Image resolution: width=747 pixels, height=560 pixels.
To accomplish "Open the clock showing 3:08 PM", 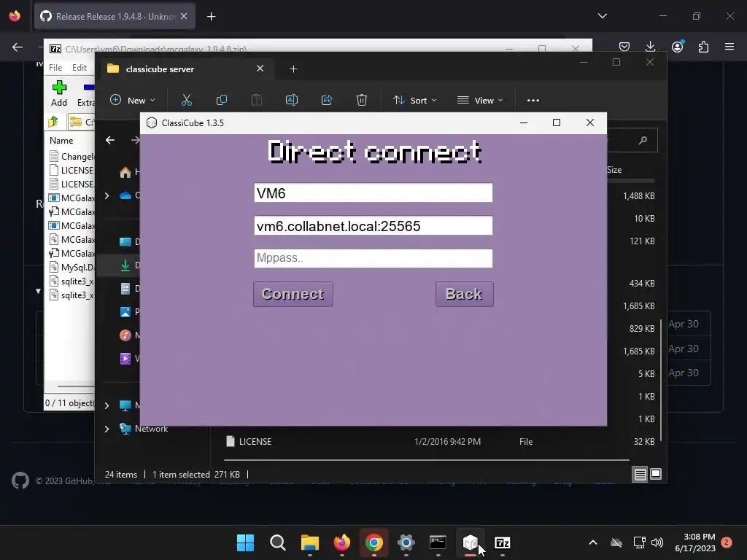I will (x=695, y=542).
